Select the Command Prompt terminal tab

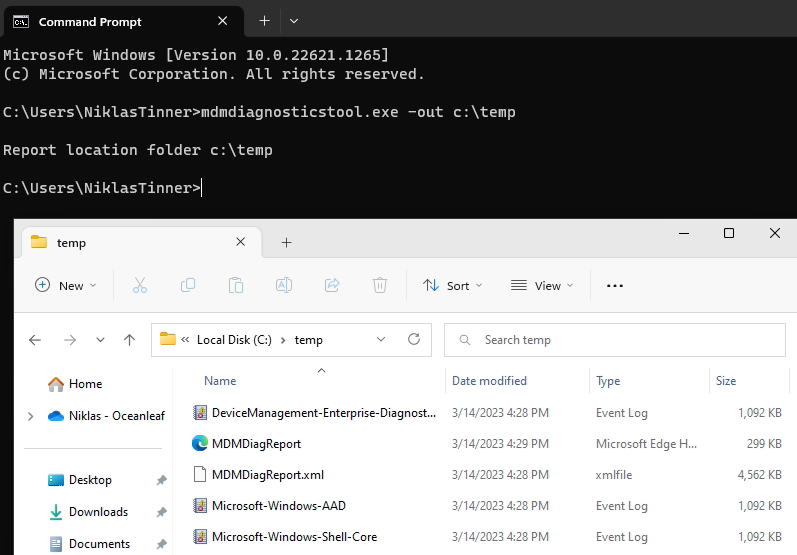[x=123, y=22]
